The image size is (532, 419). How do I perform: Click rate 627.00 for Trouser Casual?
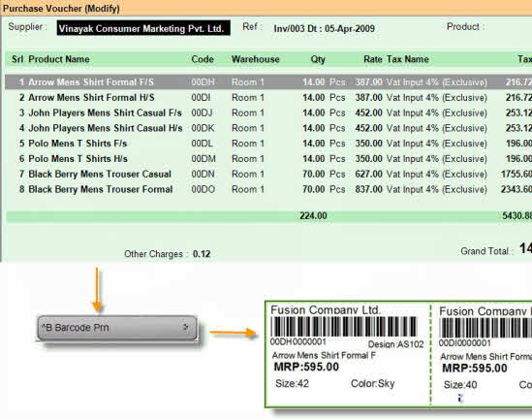click(369, 174)
